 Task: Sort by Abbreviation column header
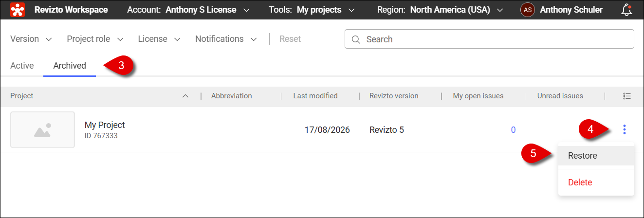point(232,96)
